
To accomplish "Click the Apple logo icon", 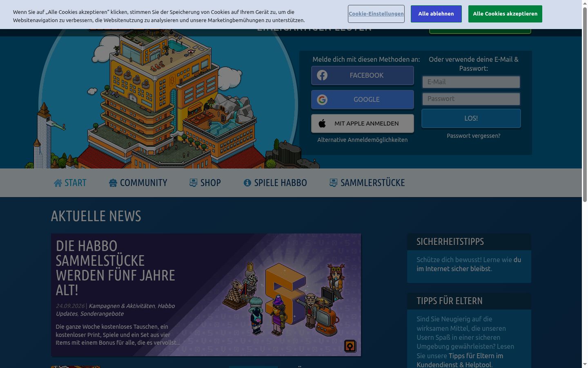I will [322, 123].
